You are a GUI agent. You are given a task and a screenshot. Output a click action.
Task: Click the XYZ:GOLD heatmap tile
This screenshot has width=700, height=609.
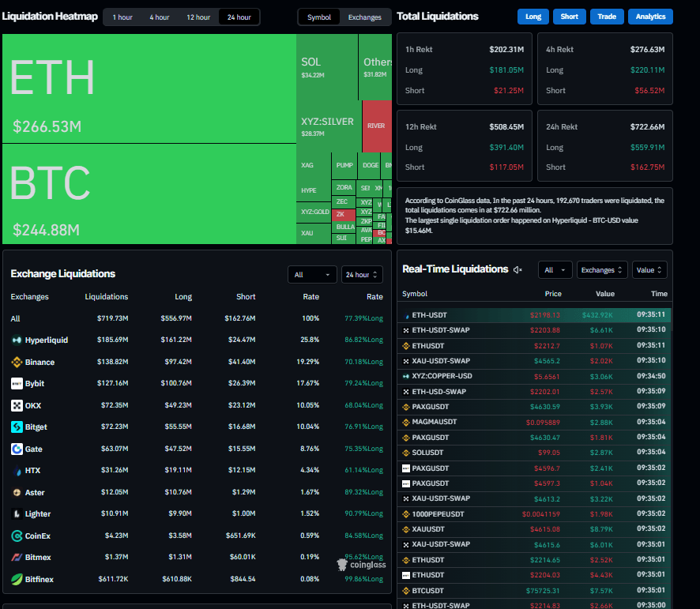coord(314,212)
